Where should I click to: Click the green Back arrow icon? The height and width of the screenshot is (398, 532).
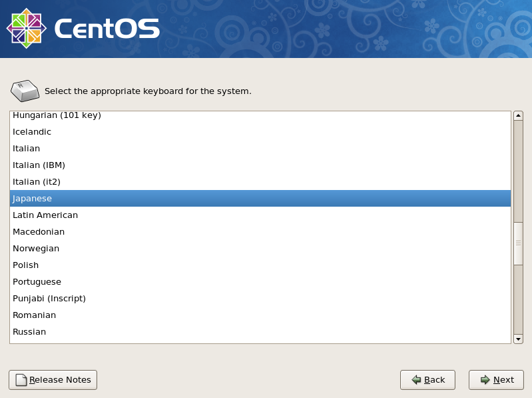click(416, 379)
